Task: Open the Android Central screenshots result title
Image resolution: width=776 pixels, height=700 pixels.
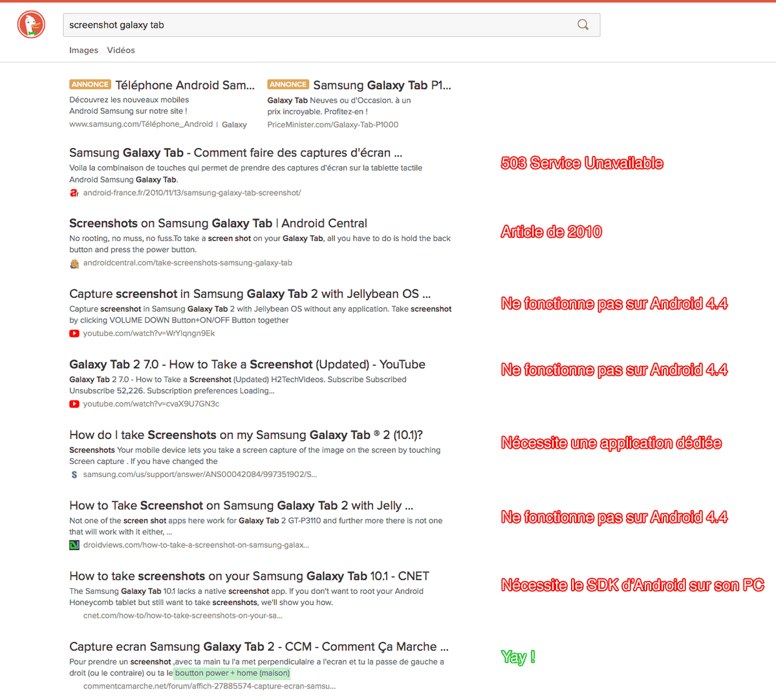Action: tap(218, 224)
